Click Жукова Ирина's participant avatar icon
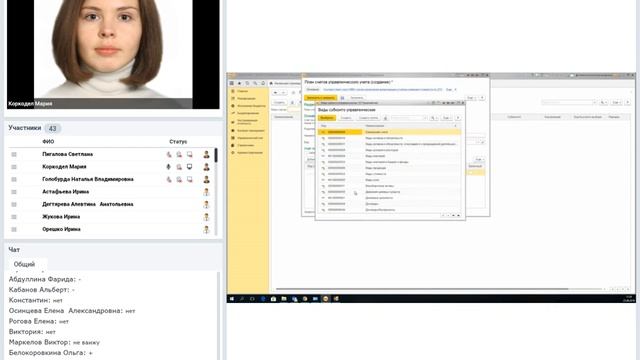 pyautogui.click(x=207, y=217)
